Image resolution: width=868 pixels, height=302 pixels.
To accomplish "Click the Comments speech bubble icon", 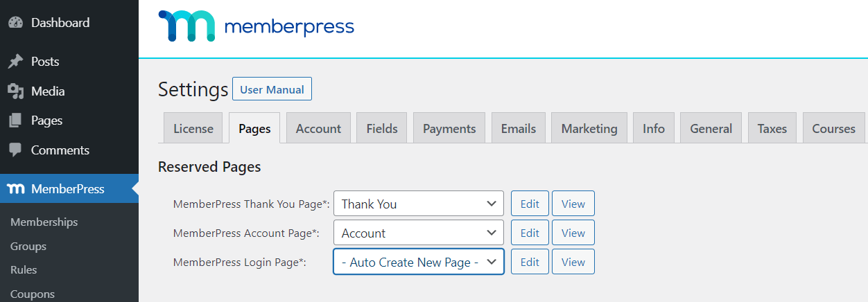I will [15, 150].
